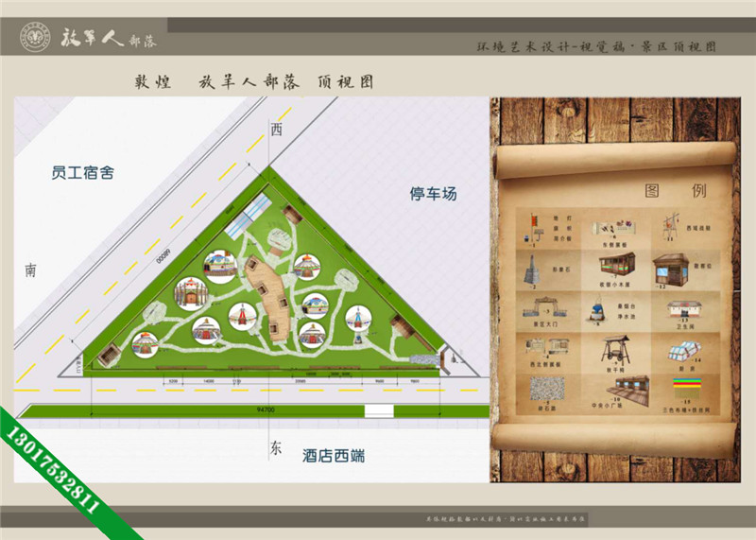This screenshot has width=756, height=540.
Task: Select the 员工宿舍 label on the map
Action: click(x=83, y=172)
